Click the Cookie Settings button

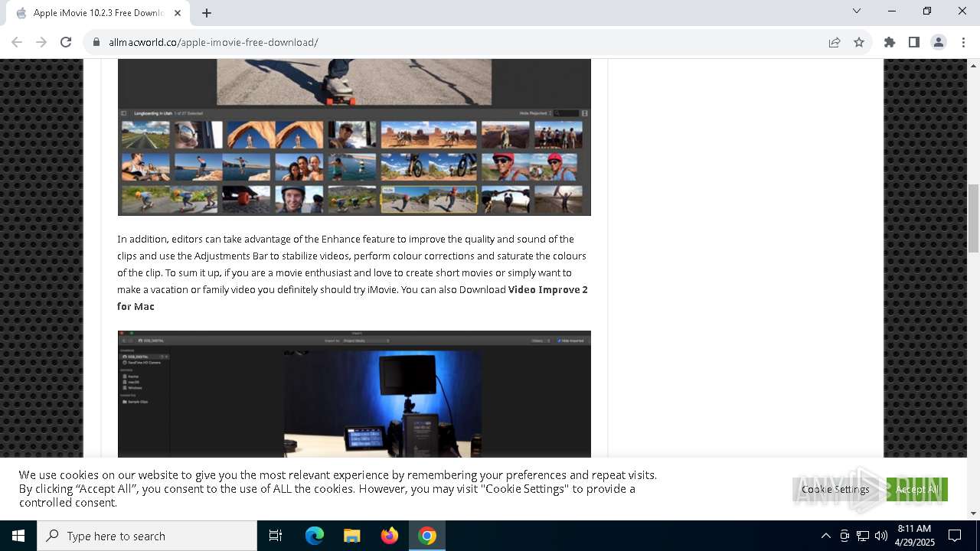pyautogui.click(x=835, y=489)
